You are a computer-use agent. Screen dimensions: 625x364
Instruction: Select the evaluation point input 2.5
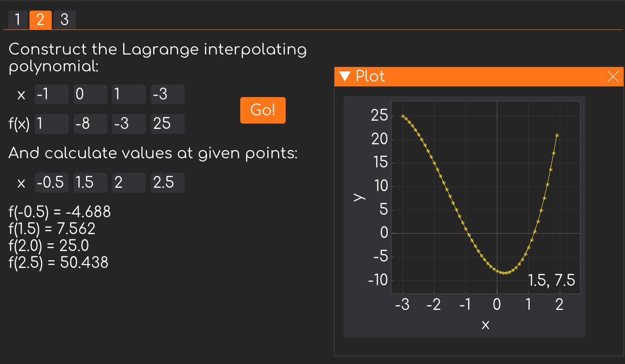pyautogui.click(x=167, y=182)
